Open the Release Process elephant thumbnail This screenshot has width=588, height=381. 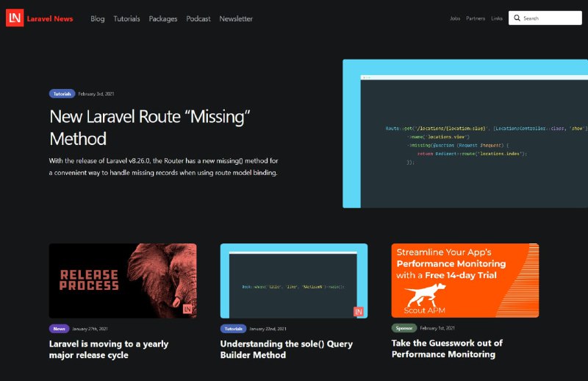[x=123, y=281]
